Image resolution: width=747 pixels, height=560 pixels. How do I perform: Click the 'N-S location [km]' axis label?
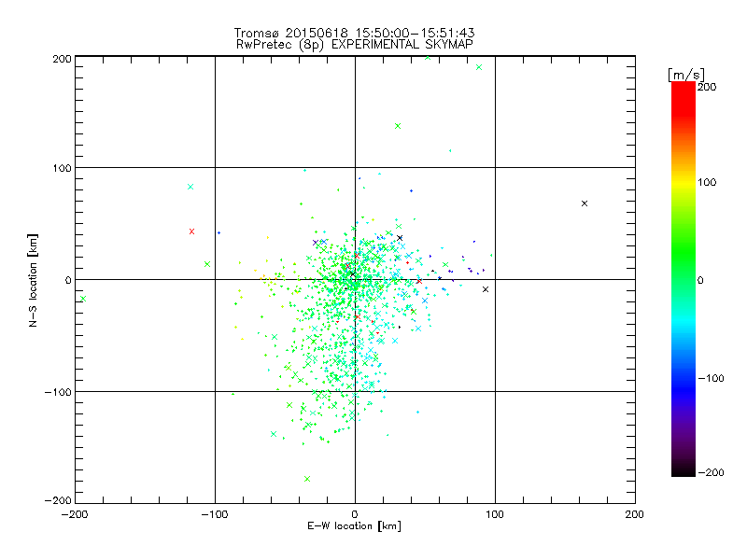coord(33,280)
